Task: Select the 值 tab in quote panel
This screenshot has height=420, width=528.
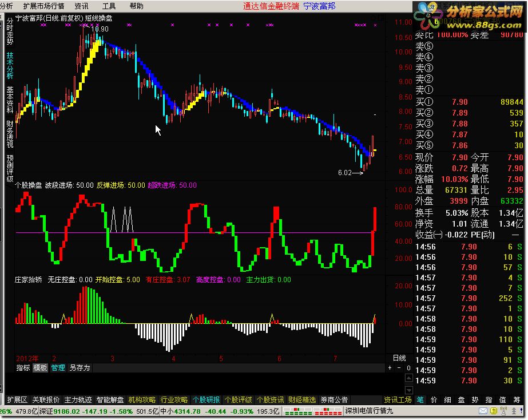Action: coord(503,400)
